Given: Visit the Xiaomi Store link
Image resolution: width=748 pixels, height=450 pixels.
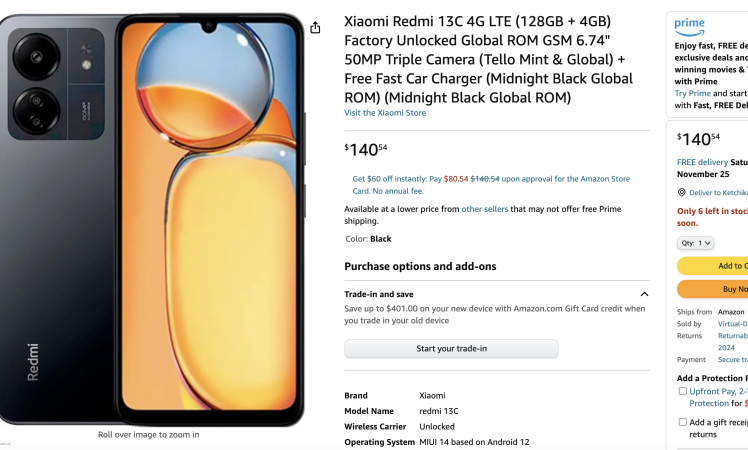Looking at the screenshot, I should coord(385,113).
